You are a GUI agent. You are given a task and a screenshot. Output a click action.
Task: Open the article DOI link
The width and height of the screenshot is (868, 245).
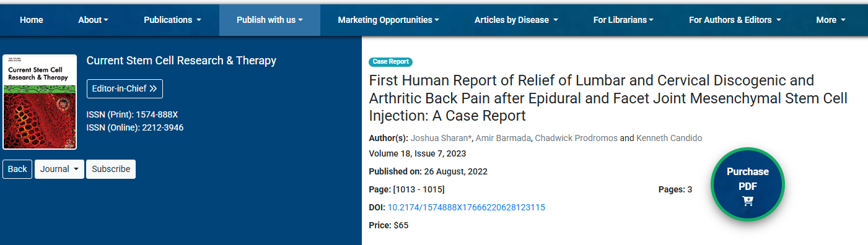pos(467,207)
